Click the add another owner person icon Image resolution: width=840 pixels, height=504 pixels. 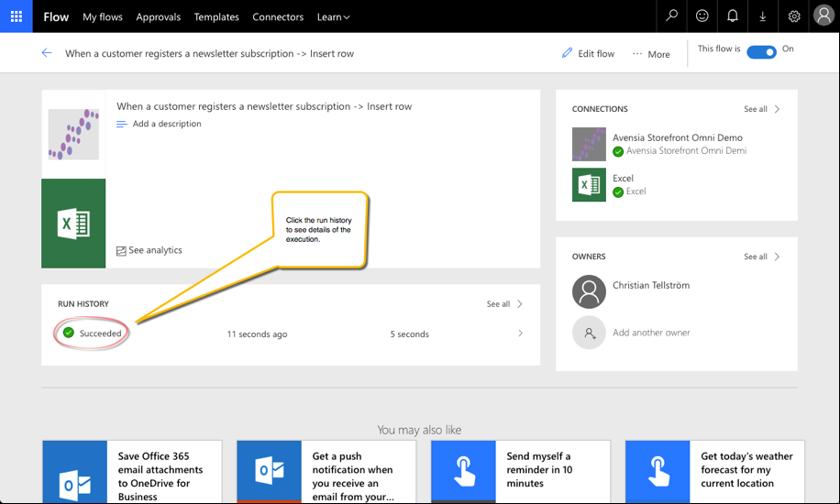(x=589, y=333)
